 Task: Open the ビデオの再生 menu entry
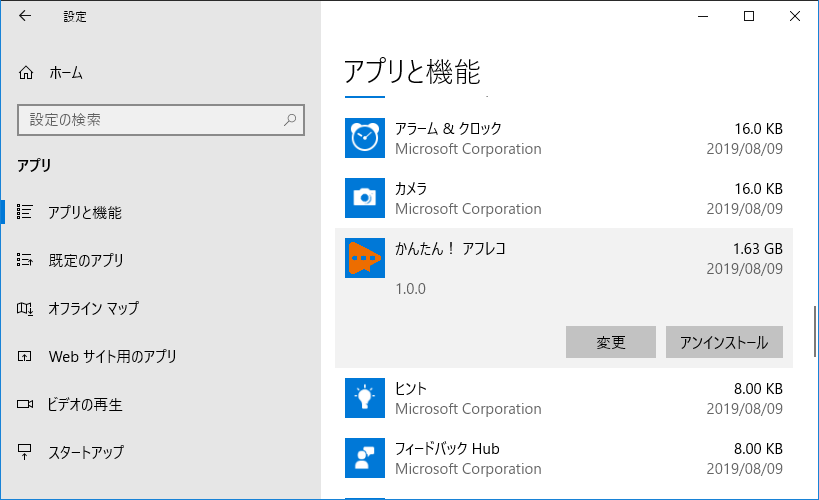point(85,404)
